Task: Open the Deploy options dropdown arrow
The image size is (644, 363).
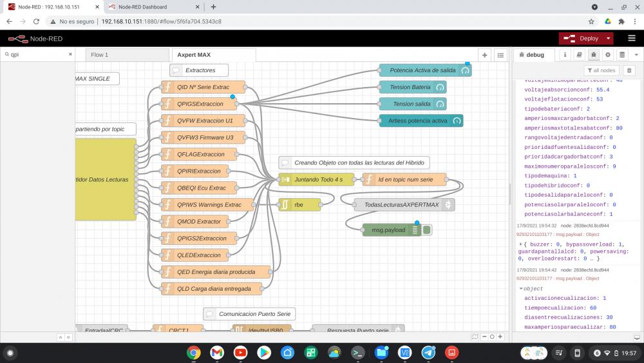Action: coord(609,38)
